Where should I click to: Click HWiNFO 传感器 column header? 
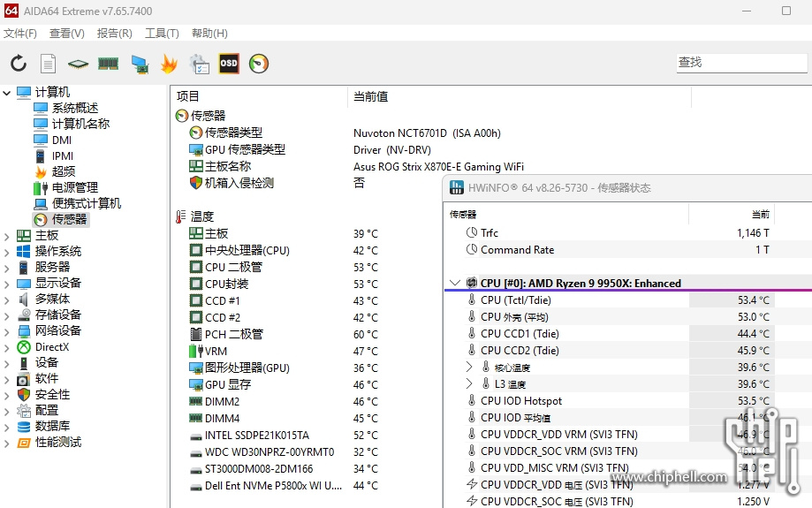(x=566, y=214)
